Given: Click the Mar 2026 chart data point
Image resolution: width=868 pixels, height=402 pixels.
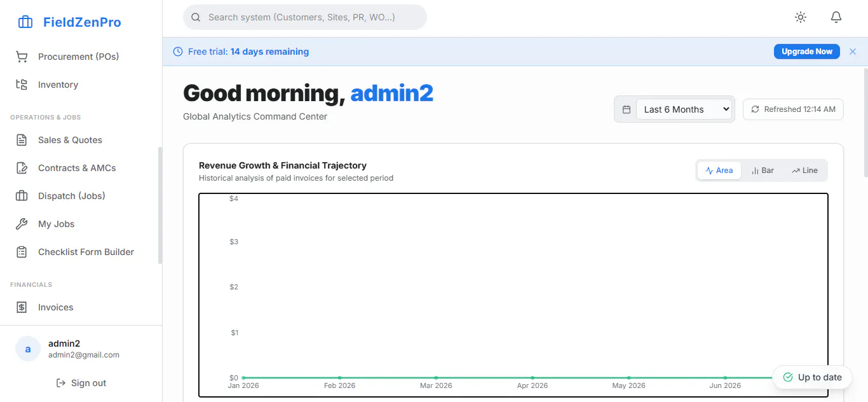Looking at the screenshot, I should (x=436, y=378).
